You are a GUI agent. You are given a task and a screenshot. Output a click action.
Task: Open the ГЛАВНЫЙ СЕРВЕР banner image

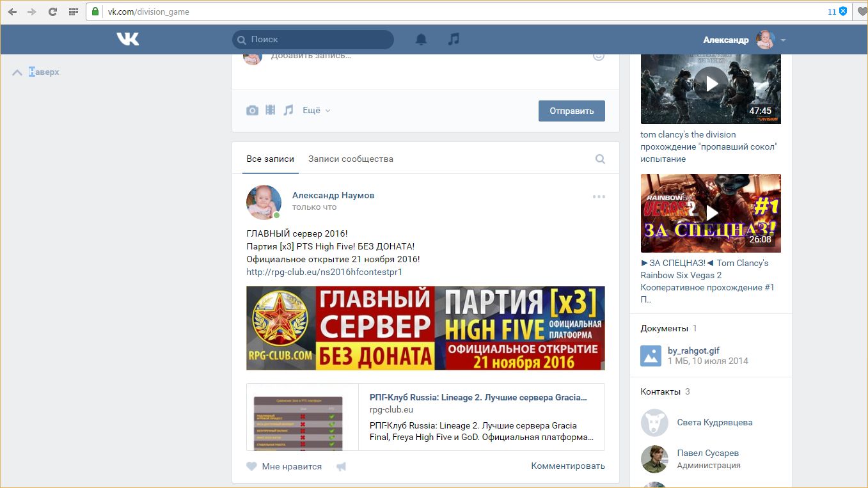425,328
